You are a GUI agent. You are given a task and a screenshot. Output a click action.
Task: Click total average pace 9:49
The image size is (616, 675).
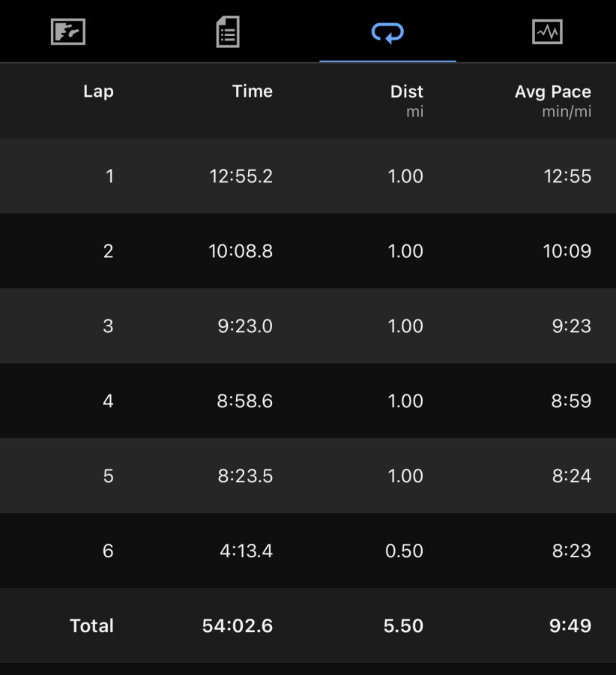pos(570,625)
